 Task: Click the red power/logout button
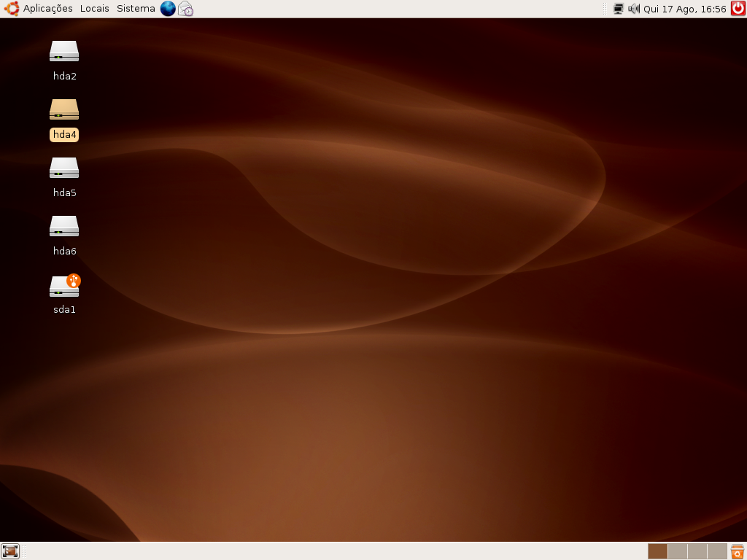click(x=738, y=9)
